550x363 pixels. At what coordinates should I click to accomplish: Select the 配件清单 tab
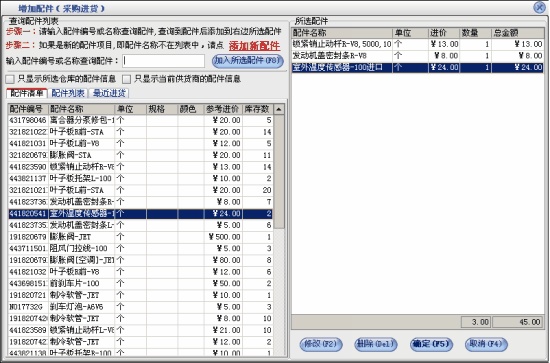[27, 93]
